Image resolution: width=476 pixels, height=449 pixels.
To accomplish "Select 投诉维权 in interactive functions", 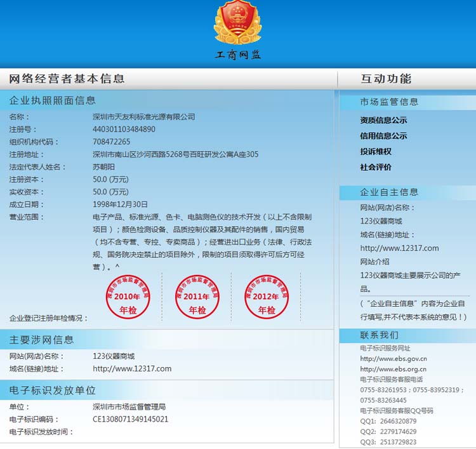I will point(376,152).
